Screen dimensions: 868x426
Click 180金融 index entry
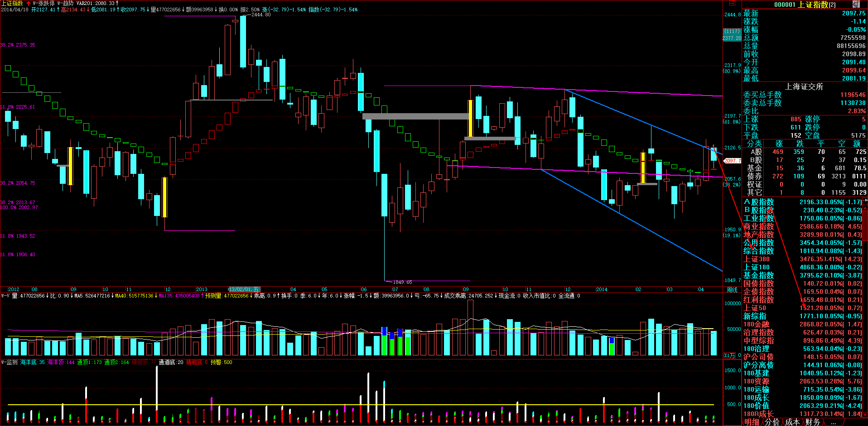[756, 325]
